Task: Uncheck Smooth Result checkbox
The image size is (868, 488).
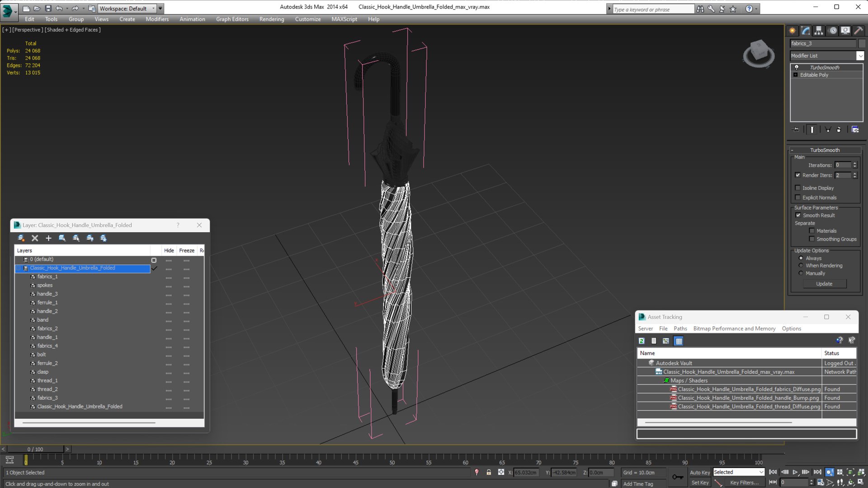Action: tap(798, 216)
